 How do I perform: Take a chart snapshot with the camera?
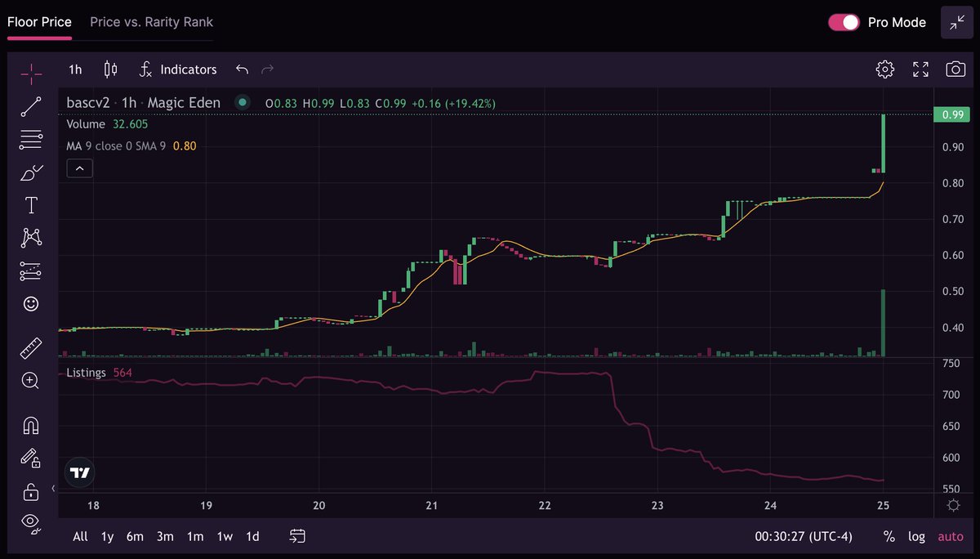coord(955,69)
